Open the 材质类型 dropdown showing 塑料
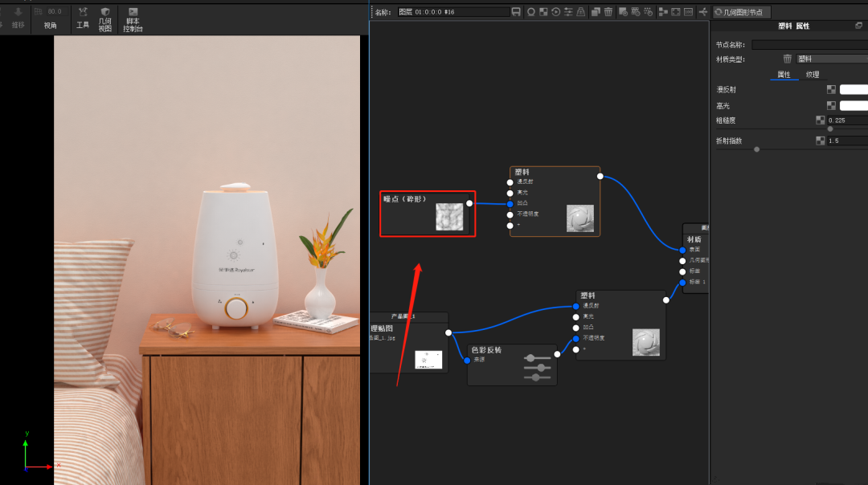 click(x=831, y=59)
